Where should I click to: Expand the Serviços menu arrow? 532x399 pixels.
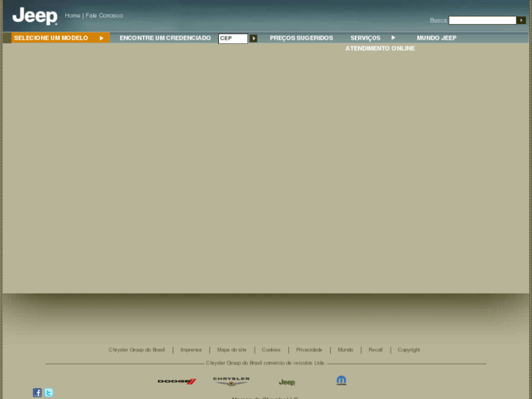point(393,37)
